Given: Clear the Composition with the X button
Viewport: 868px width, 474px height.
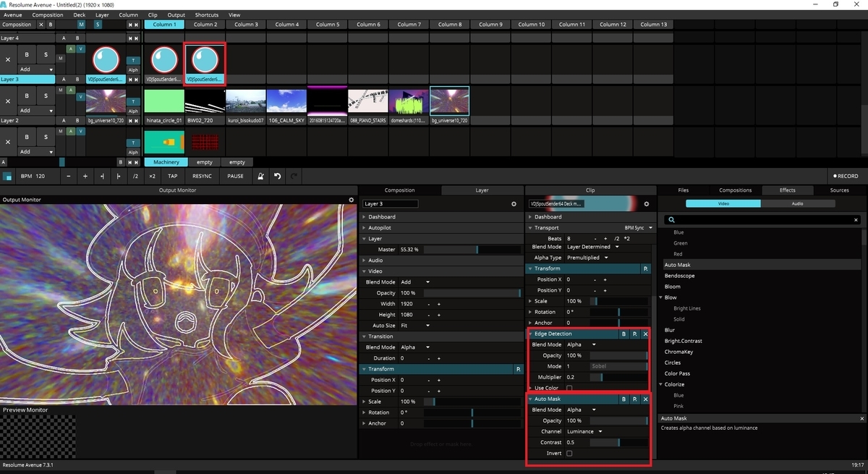Looking at the screenshot, I should [41, 25].
